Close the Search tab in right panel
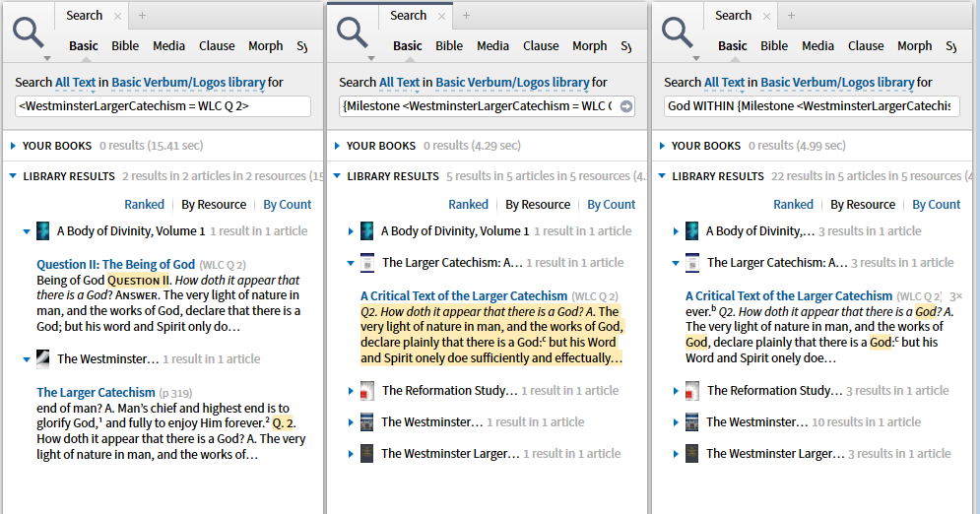The width and height of the screenshot is (980, 514). coord(767,16)
